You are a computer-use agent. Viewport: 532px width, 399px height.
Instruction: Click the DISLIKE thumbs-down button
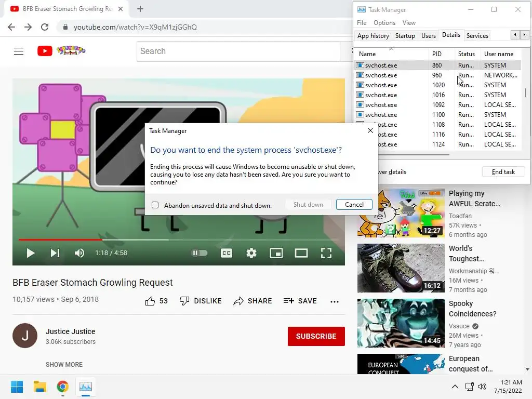coord(201,301)
